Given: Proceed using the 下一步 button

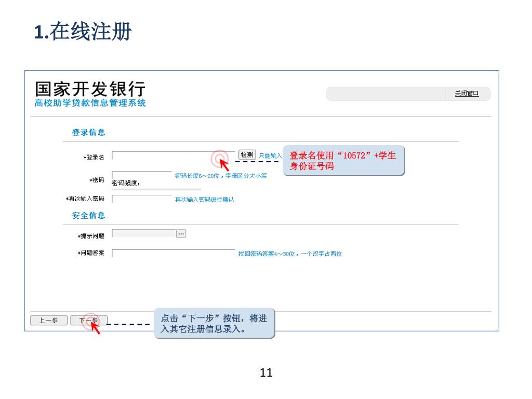Looking at the screenshot, I should (89, 320).
